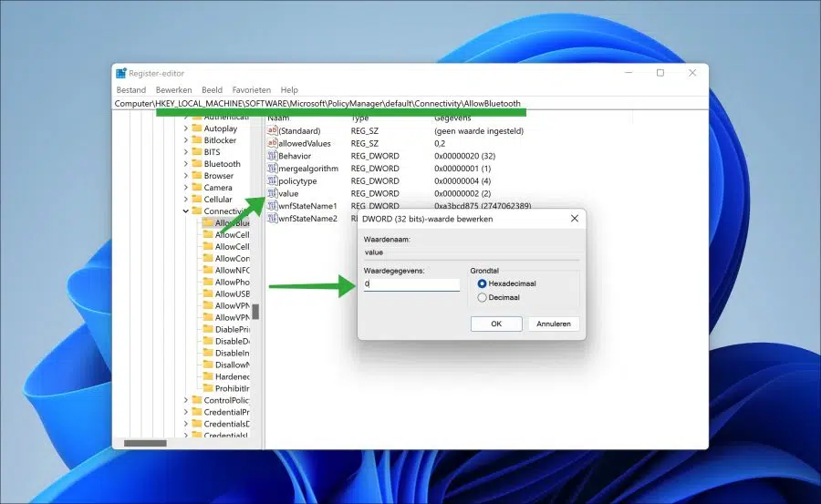Click the (geen waarde ingesteld) data cell

click(479, 131)
